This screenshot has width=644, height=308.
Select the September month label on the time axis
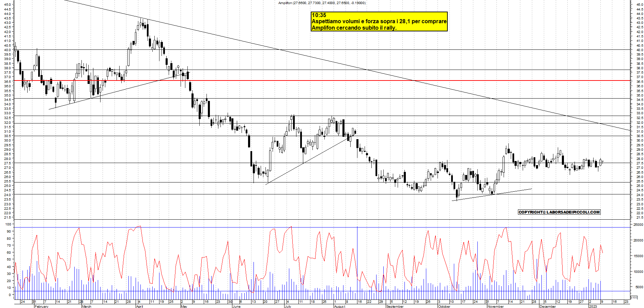click(395, 306)
